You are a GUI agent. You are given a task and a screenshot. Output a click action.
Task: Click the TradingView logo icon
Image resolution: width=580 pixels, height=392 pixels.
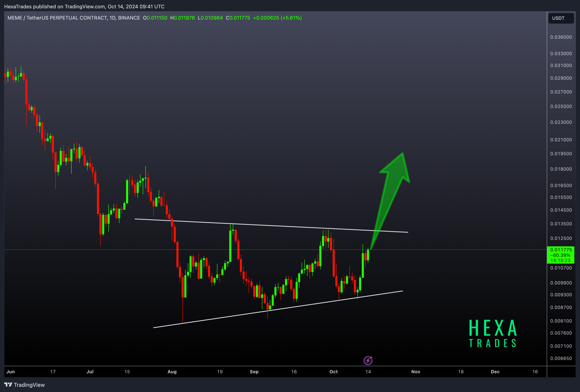tap(8, 385)
